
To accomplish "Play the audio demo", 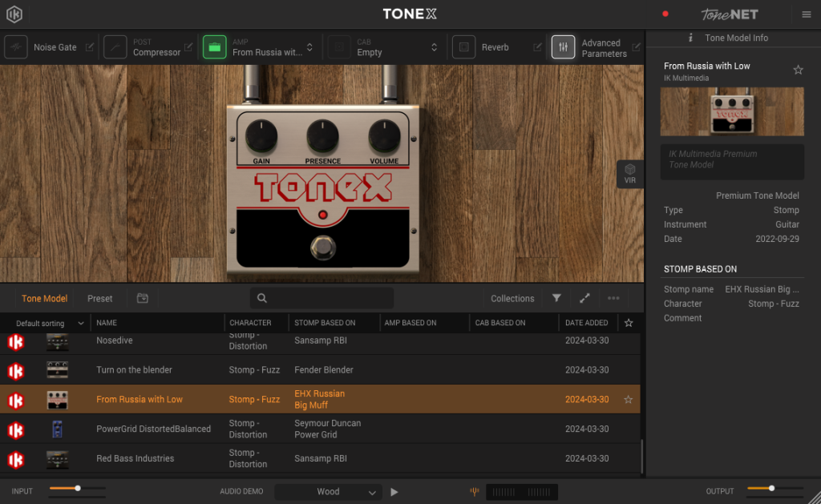I will click(x=394, y=492).
